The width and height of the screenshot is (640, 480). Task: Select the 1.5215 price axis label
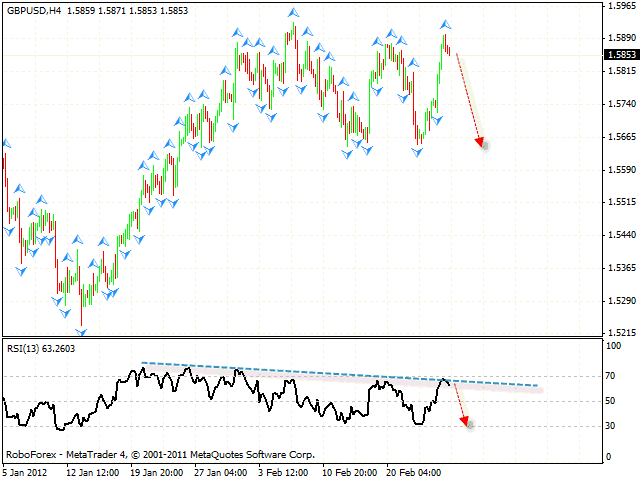coord(620,332)
